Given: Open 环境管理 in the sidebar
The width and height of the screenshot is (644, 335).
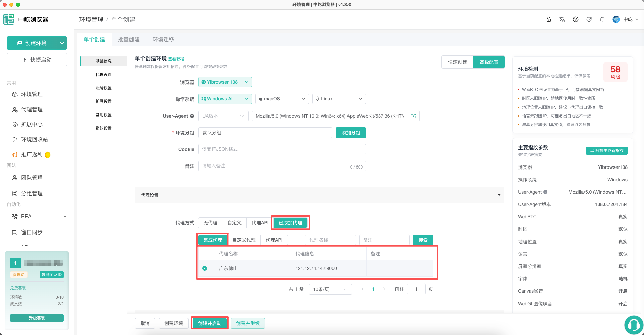Looking at the screenshot, I should click(32, 94).
